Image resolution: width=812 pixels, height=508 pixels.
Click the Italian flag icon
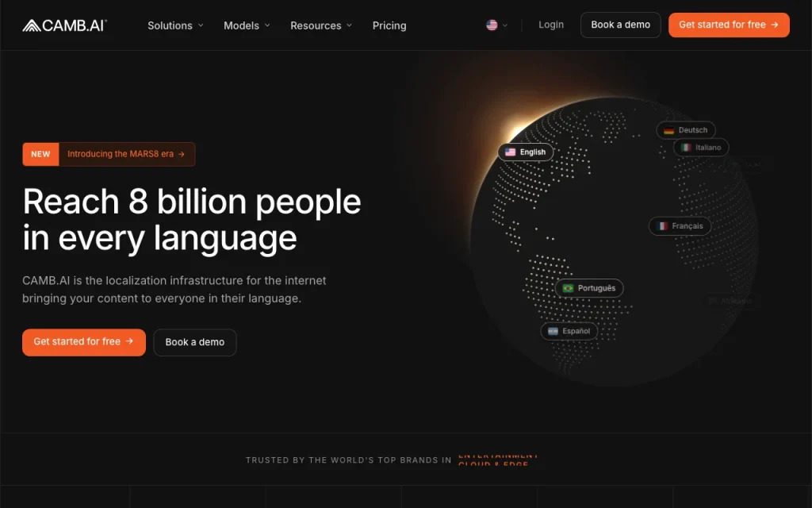pyautogui.click(x=686, y=147)
